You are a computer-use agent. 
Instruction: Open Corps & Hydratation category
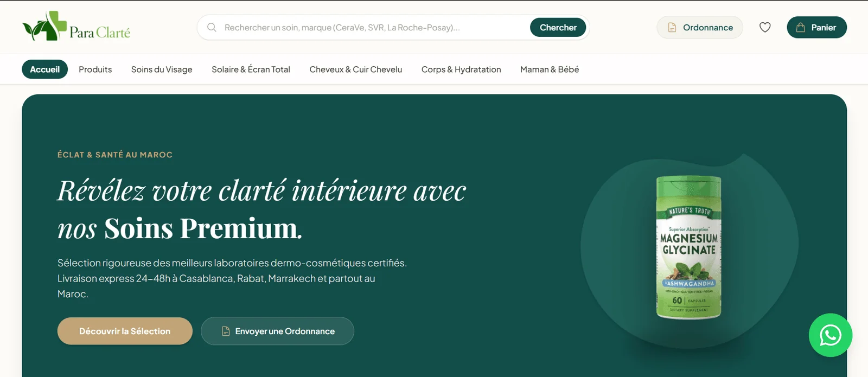tap(461, 69)
